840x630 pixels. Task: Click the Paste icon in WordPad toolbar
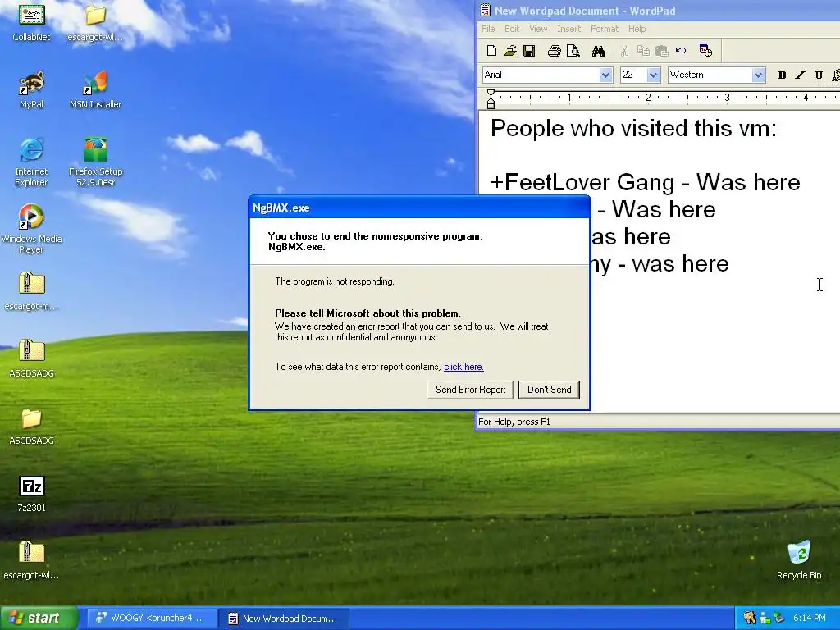[x=662, y=51]
